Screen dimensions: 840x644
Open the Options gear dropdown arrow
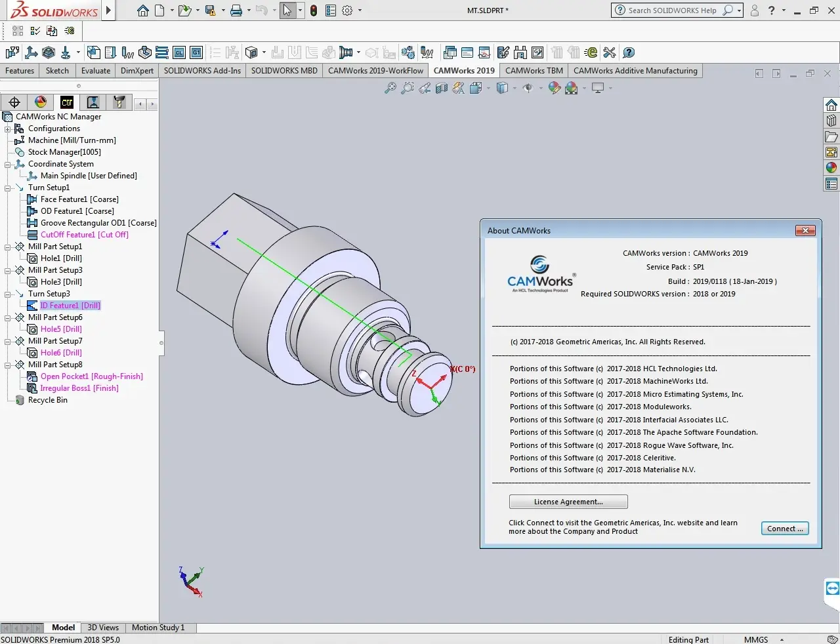(x=360, y=10)
